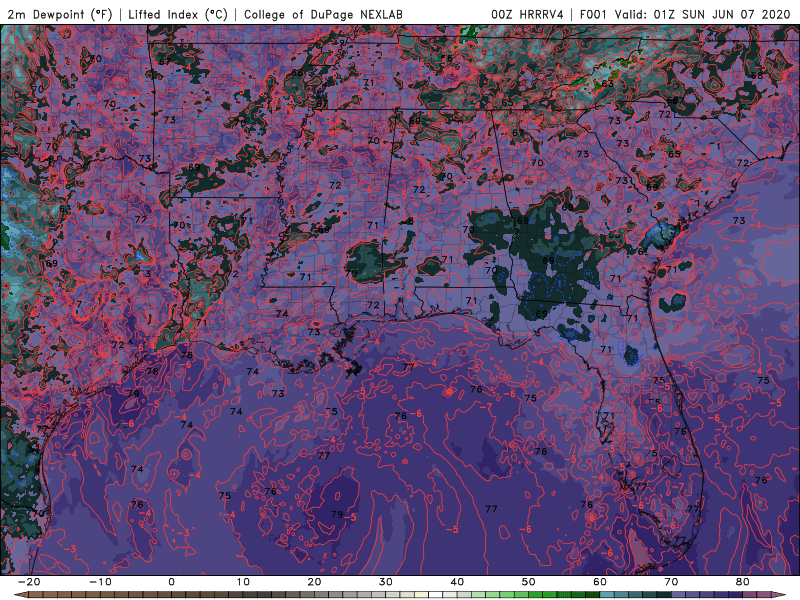This screenshot has height=600, width=800.
Task: Click the 10 label on the color scale
Action: click(243, 582)
